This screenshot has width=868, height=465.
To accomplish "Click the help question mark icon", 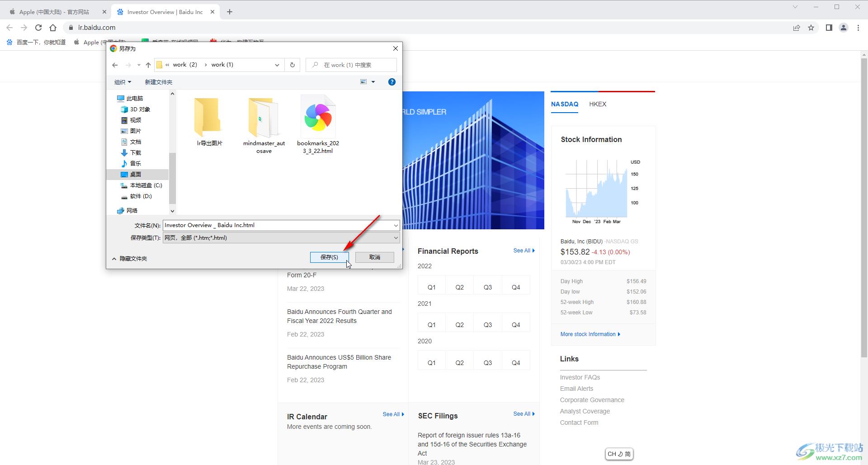I will point(392,82).
